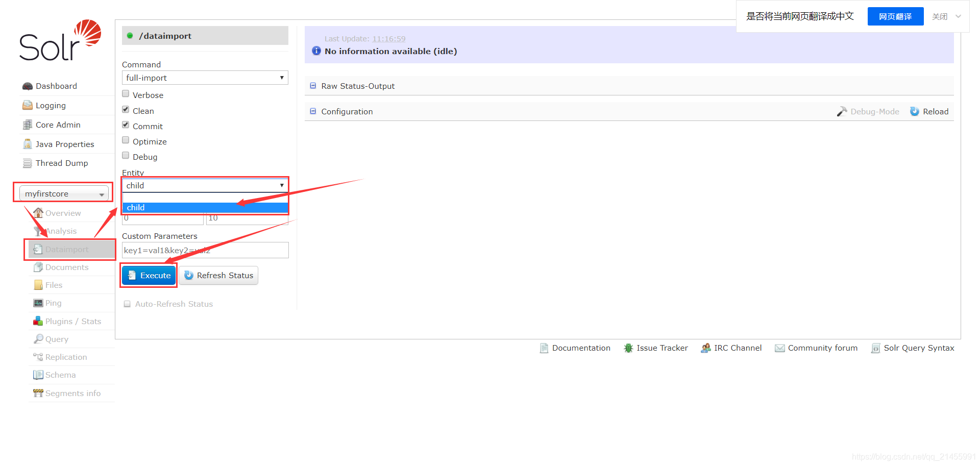Click the Core Admin icon
Image resolution: width=980 pixels, height=466 pixels.
pyautogui.click(x=28, y=125)
